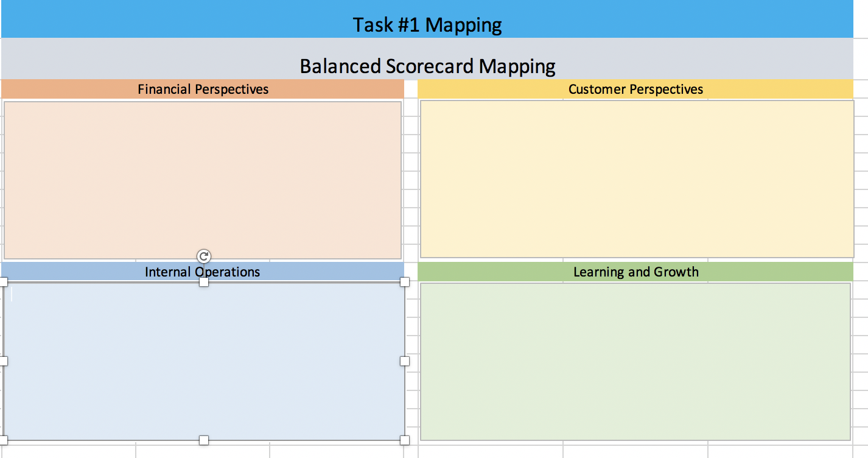Viewport: 868px width, 458px height.
Task: Select the Task #1 Mapping title cell
Action: coord(427,19)
